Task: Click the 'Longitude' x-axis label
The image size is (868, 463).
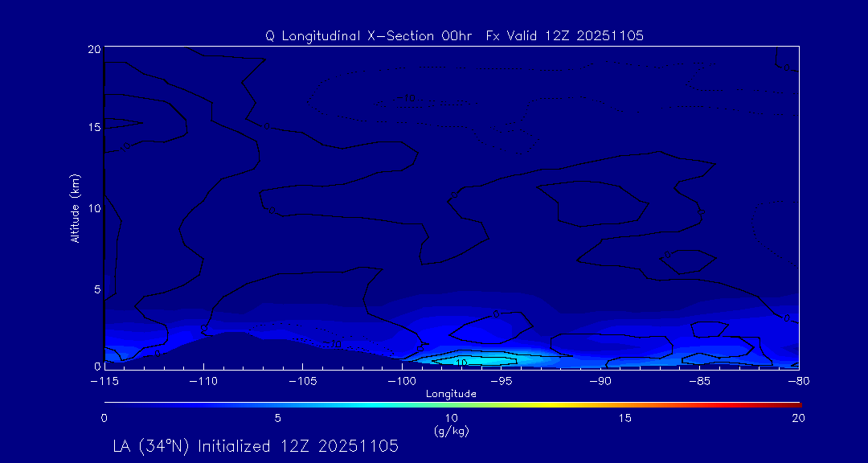Action: tap(451, 394)
